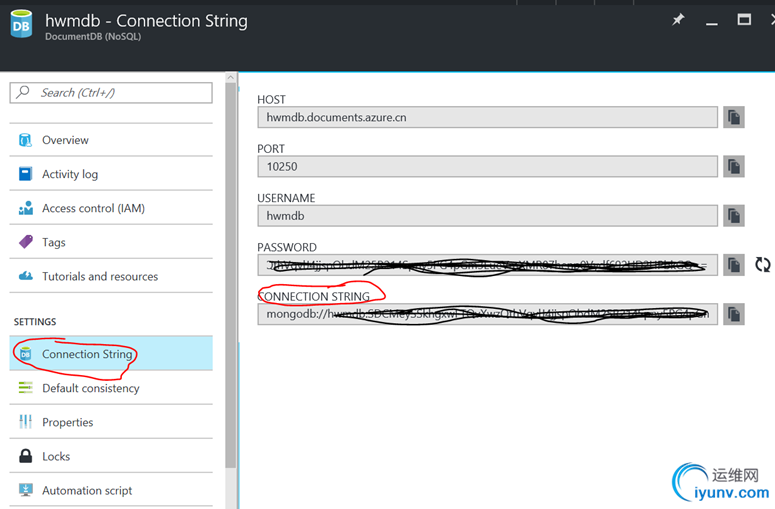Click the SETTINGS section heading
Image resolution: width=775 pixels, height=509 pixels.
tap(35, 322)
